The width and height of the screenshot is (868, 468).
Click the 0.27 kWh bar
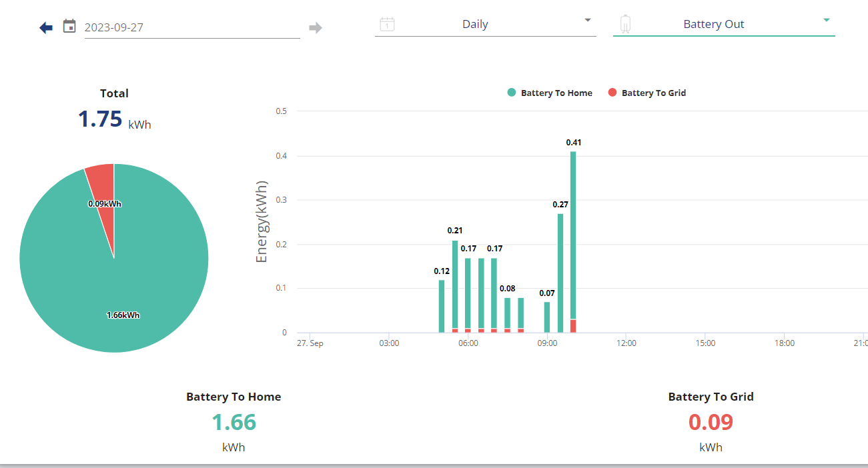click(560, 273)
